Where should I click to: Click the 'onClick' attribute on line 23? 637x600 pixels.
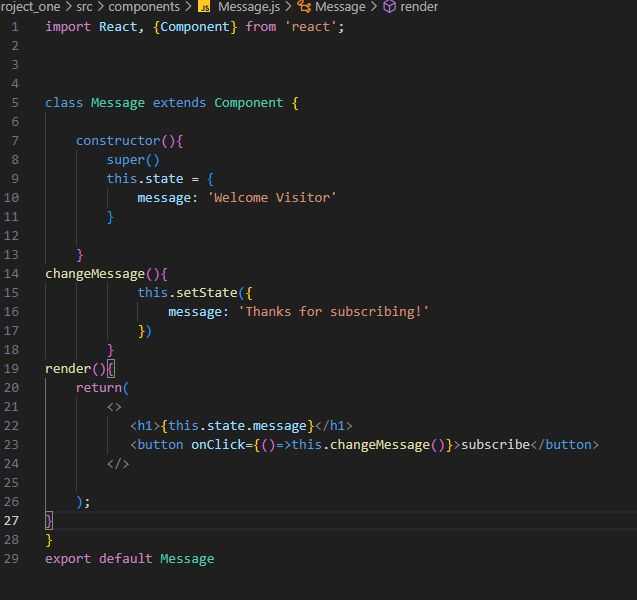click(x=218, y=445)
